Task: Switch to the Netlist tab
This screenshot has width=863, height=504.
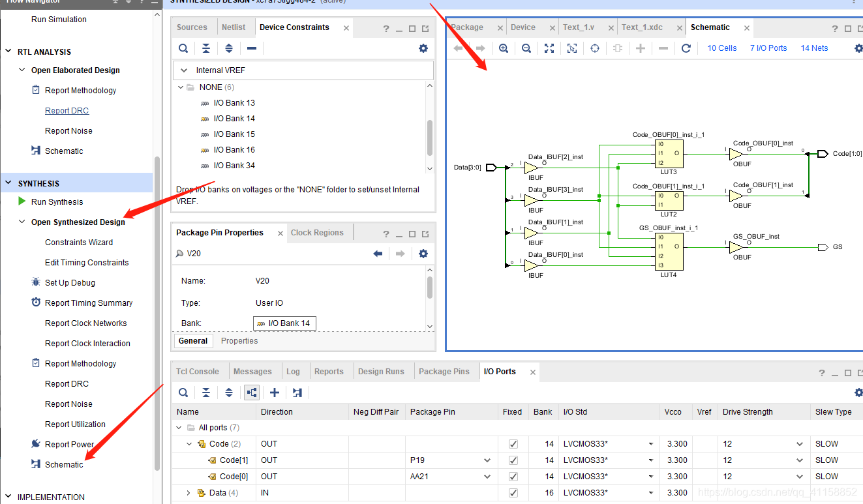Action: (234, 27)
